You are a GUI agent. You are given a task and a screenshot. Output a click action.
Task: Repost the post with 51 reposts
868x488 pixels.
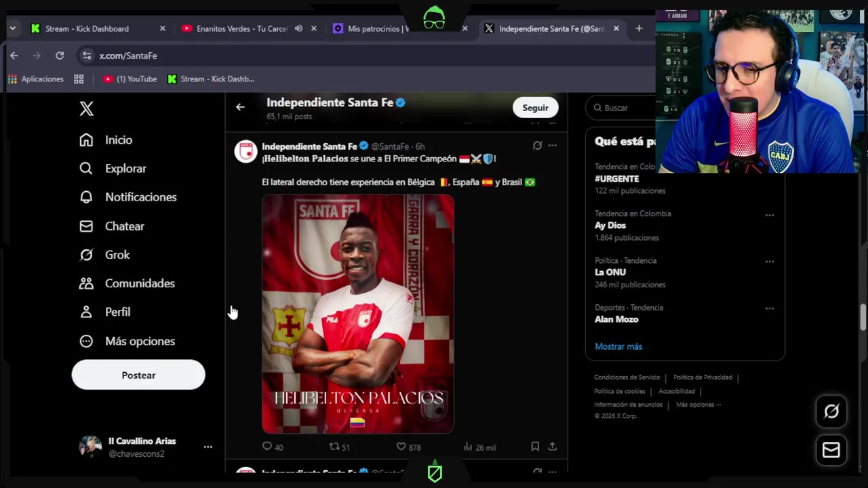click(339, 447)
